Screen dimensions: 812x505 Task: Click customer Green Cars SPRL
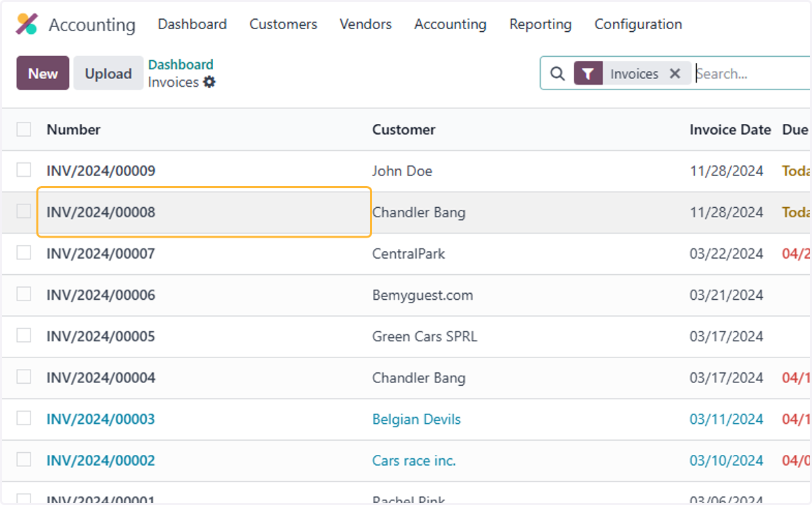[x=424, y=336]
